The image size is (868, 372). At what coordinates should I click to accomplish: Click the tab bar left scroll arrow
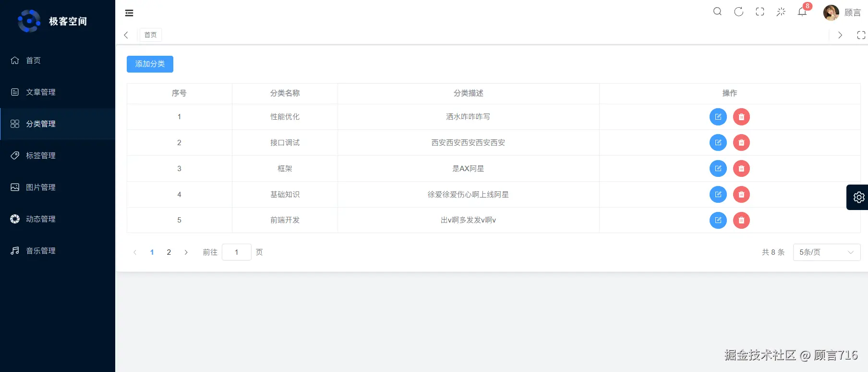click(x=126, y=35)
